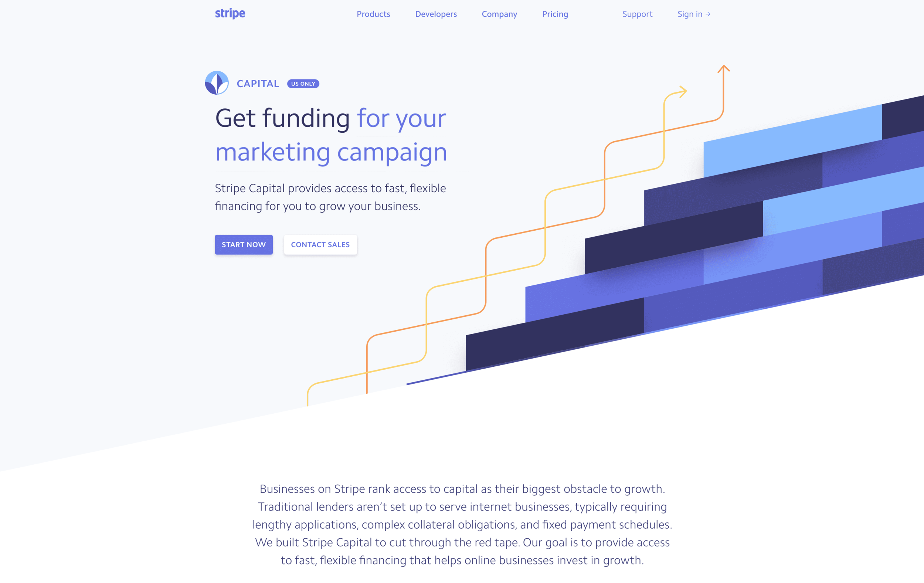Open the Products dropdown menu
This screenshot has width=924, height=583.
(374, 13)
